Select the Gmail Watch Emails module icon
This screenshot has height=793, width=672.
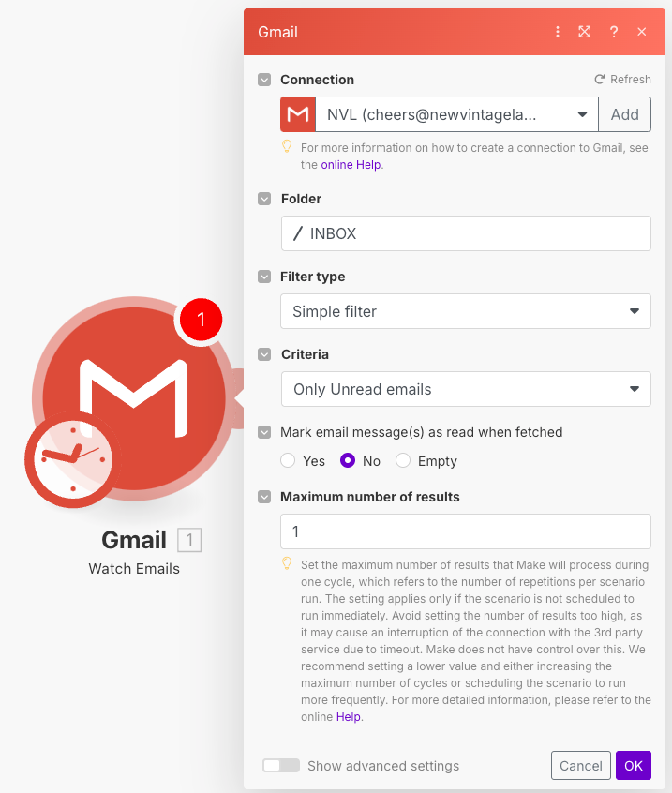[134, 397]
